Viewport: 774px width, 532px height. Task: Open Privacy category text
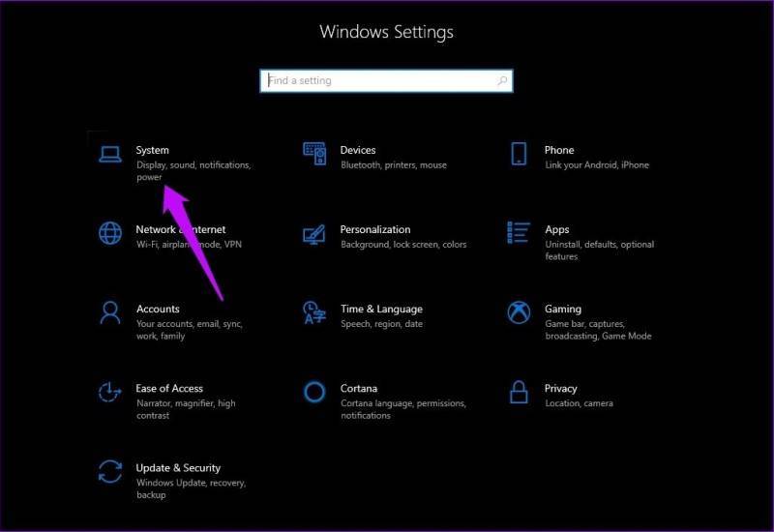click(x=561, y=389)
